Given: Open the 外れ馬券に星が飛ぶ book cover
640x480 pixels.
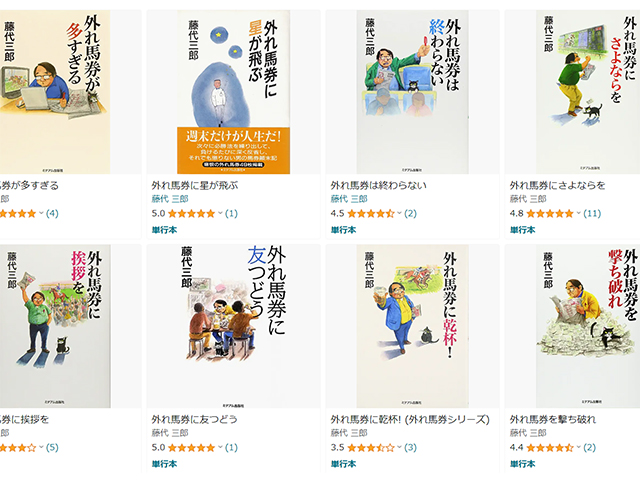Looking at the screenshot, I should pos(233,92).
